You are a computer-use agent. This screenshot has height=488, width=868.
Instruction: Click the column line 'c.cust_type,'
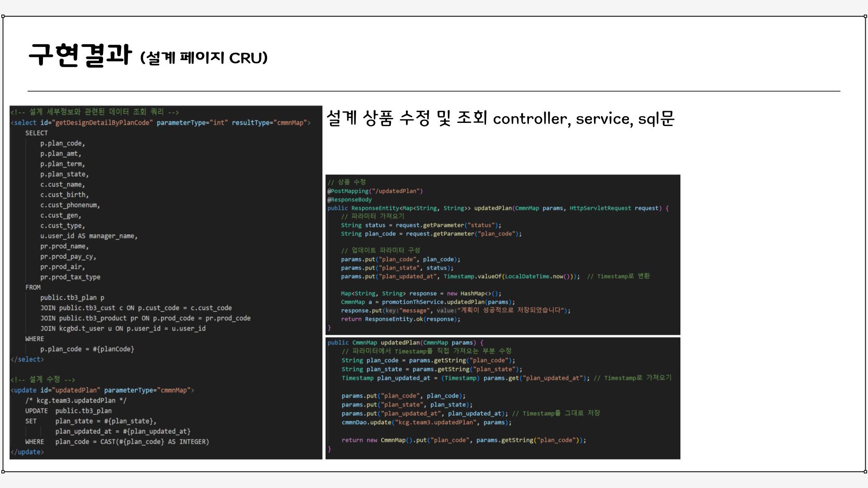(62, 225)
